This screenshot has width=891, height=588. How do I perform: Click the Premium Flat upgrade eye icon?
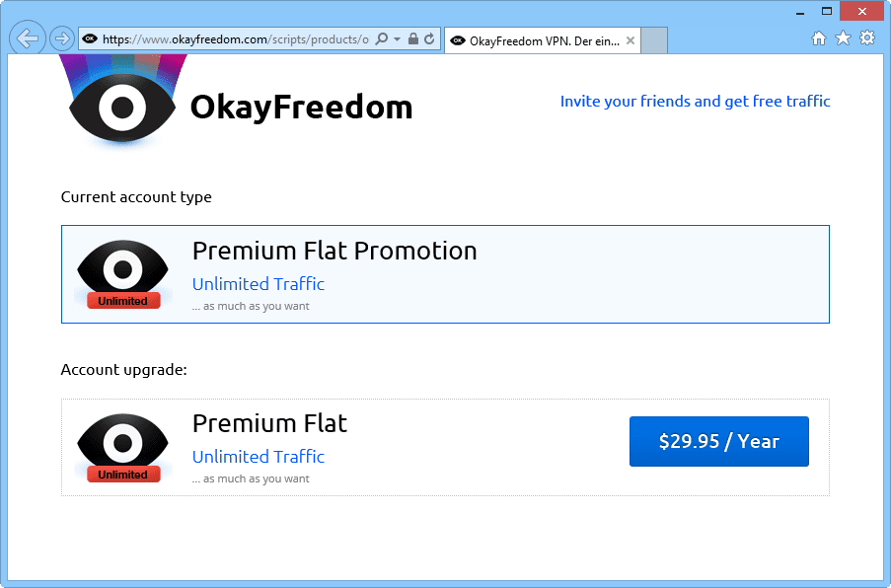122,447
